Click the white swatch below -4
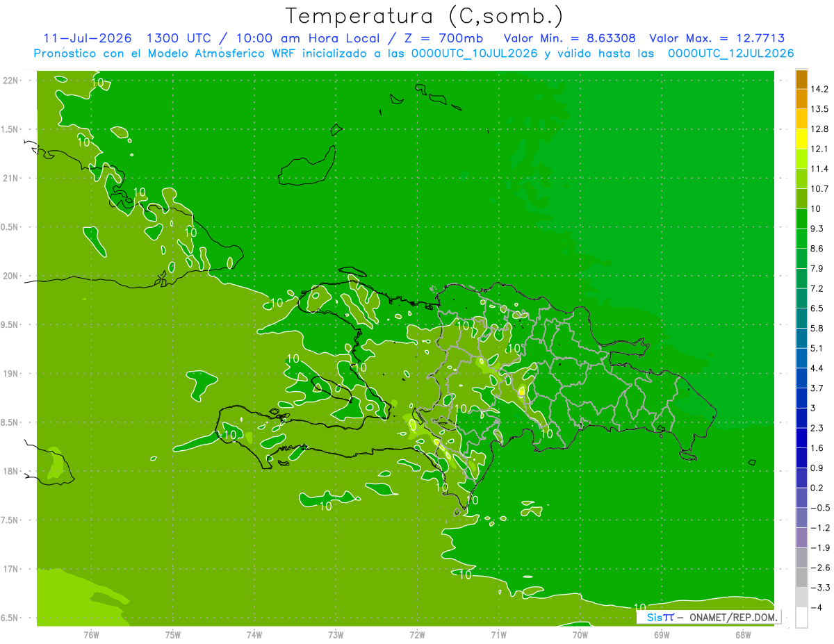The image size is (834, 644). coord(801,618)
